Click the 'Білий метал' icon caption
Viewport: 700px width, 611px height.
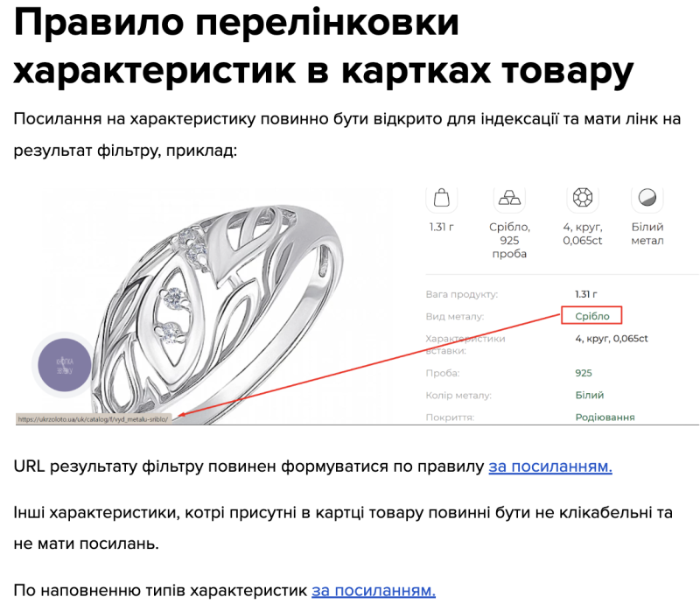point(647,234)
